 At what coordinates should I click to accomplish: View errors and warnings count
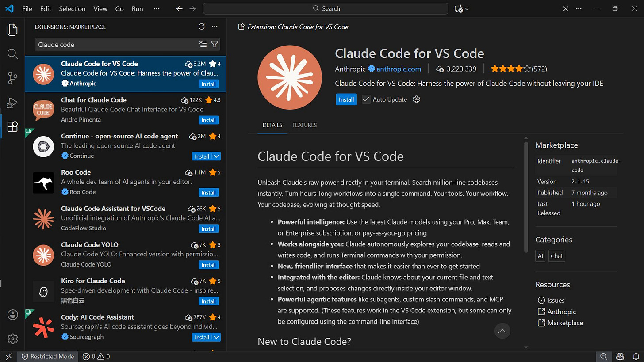[x=96, y=356]
